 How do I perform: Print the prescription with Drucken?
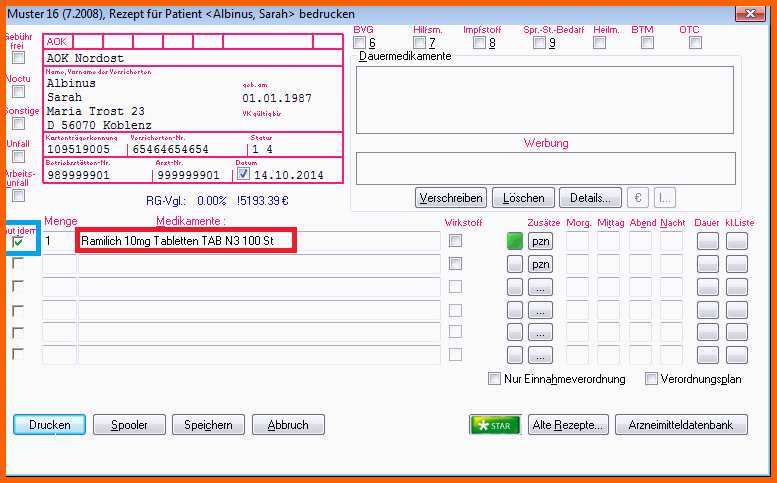[50, 425]
